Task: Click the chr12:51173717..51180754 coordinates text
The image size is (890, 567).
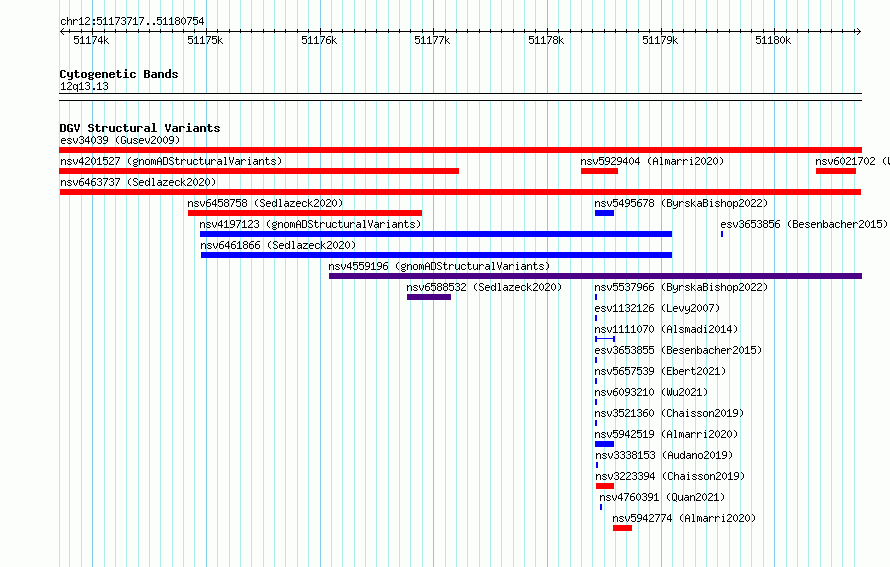Action: point(132,22)
